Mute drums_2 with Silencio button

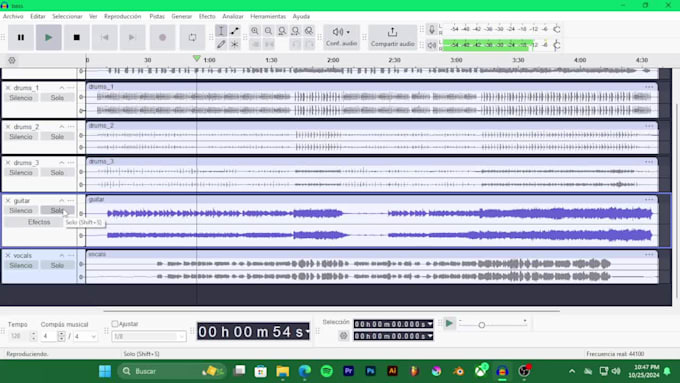pos(21,137)
